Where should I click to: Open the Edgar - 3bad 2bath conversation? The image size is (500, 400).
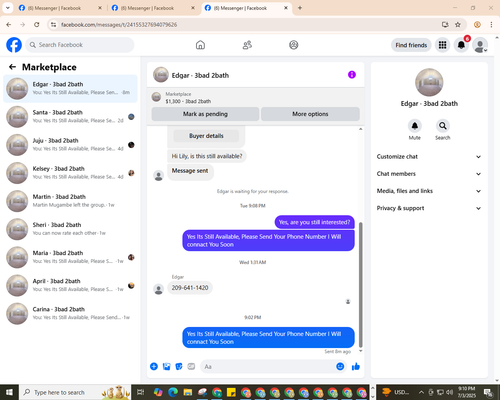[70, 89]
